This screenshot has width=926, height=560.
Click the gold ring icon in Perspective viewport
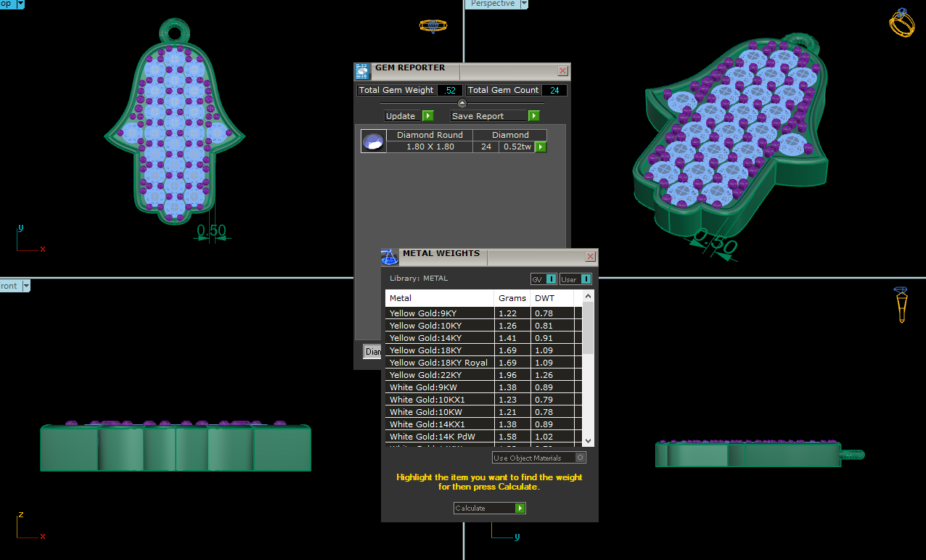[x=901, y=22]
